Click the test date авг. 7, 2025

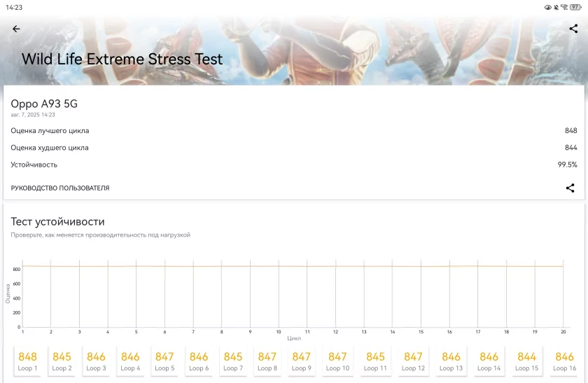point(33,115)
